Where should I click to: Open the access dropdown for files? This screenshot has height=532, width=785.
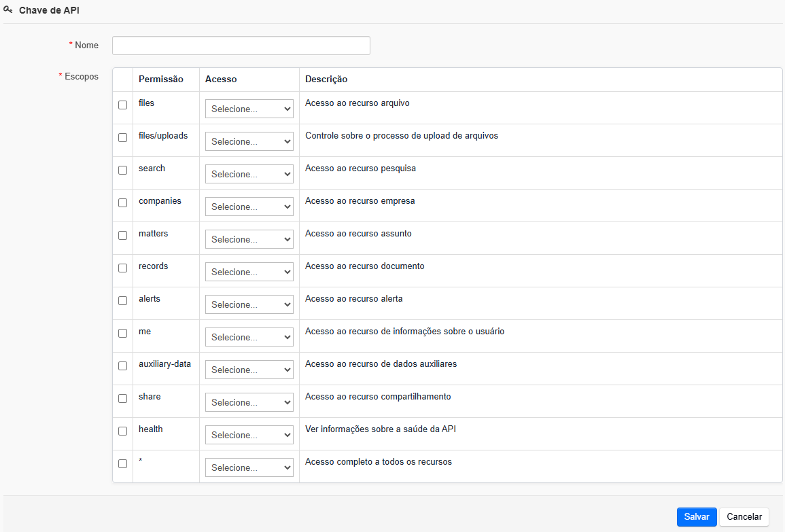point(249,109)
